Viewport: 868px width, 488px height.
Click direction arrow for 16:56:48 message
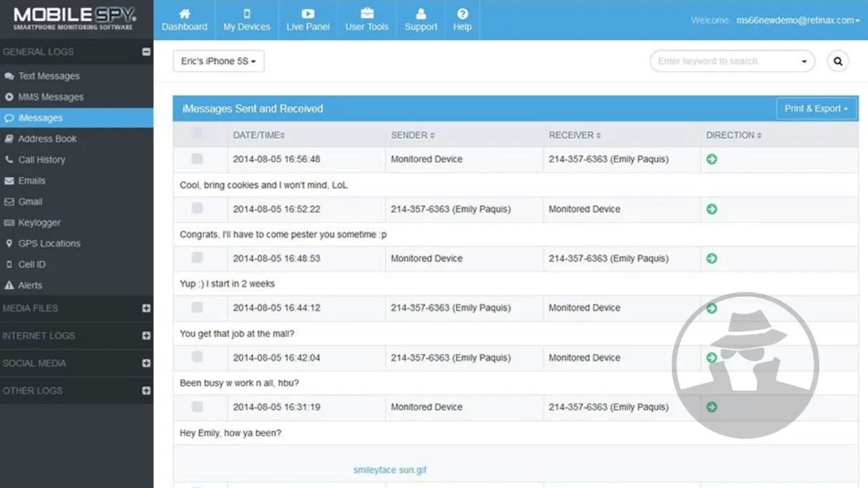tap(711, 159)
